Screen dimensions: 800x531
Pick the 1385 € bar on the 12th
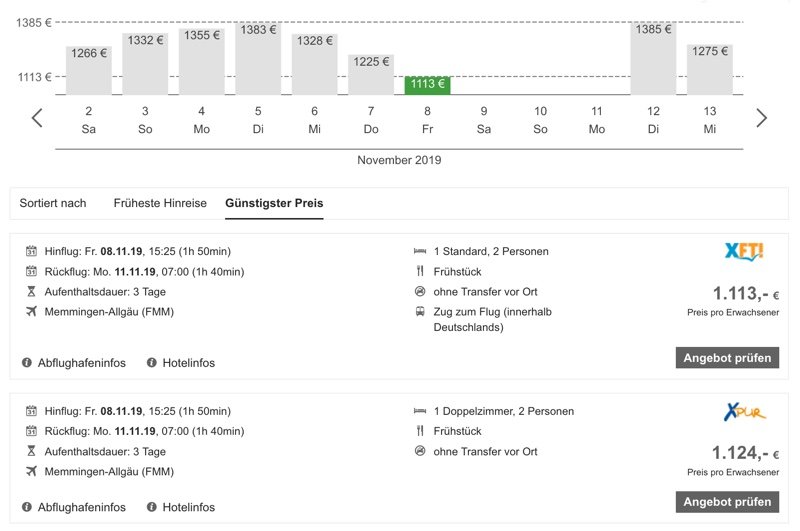coord(653,59)
